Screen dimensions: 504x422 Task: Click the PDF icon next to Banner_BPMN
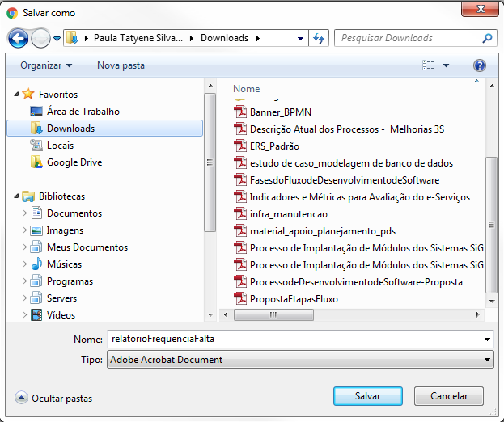[x=239, y=112]
